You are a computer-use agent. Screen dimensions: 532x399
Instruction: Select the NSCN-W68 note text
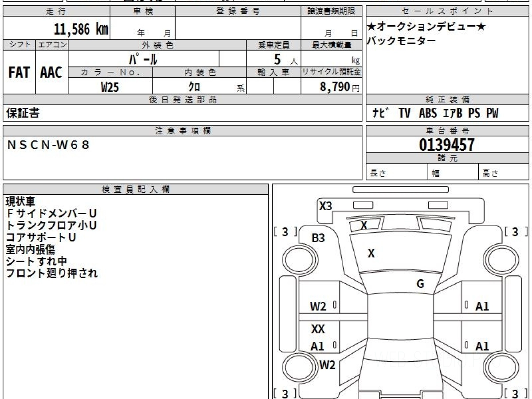[x=49, y=144]
